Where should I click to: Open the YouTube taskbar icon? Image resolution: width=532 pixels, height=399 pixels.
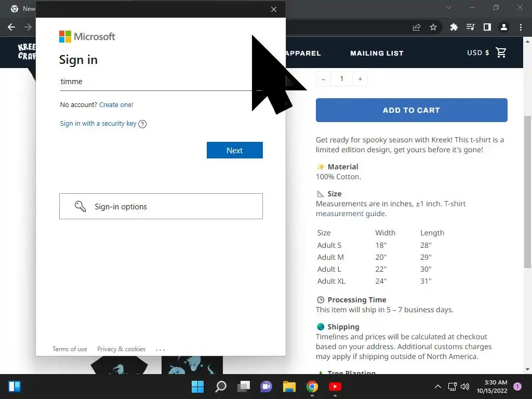[335, 387]
